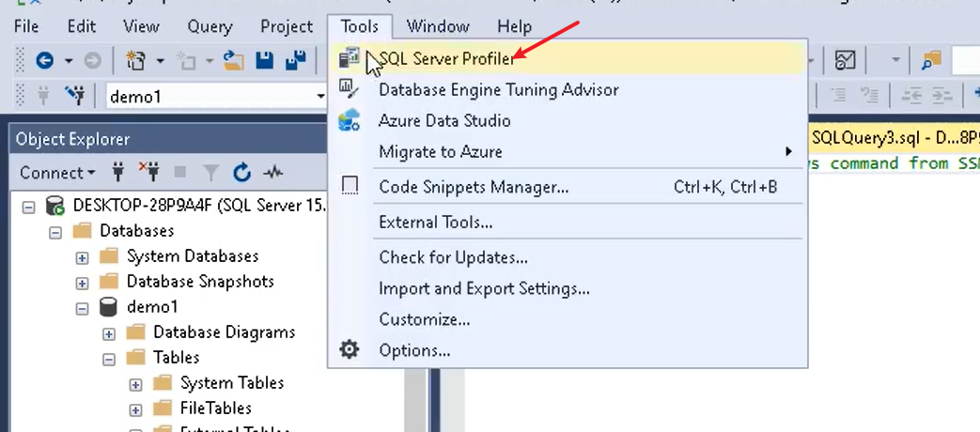Expand the FileTables folder
This screenshot has height=432, width=980.
pos(135,410)
